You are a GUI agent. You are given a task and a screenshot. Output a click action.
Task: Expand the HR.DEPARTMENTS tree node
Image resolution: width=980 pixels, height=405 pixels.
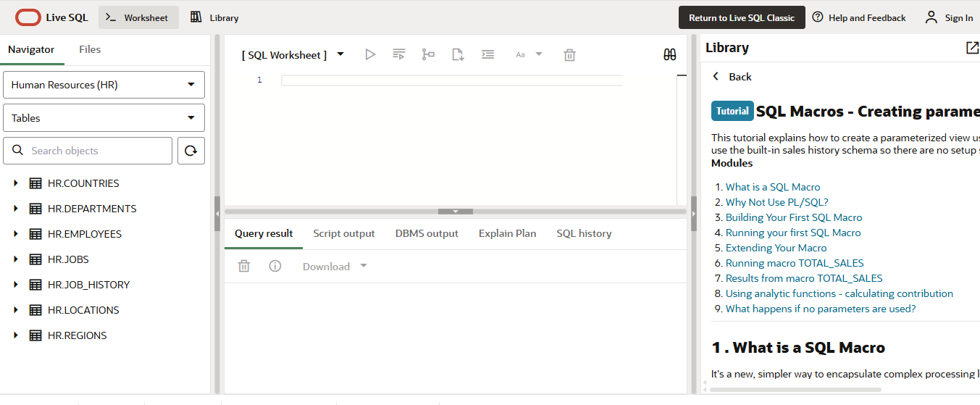pyautogui.click(x=16, y=209)
